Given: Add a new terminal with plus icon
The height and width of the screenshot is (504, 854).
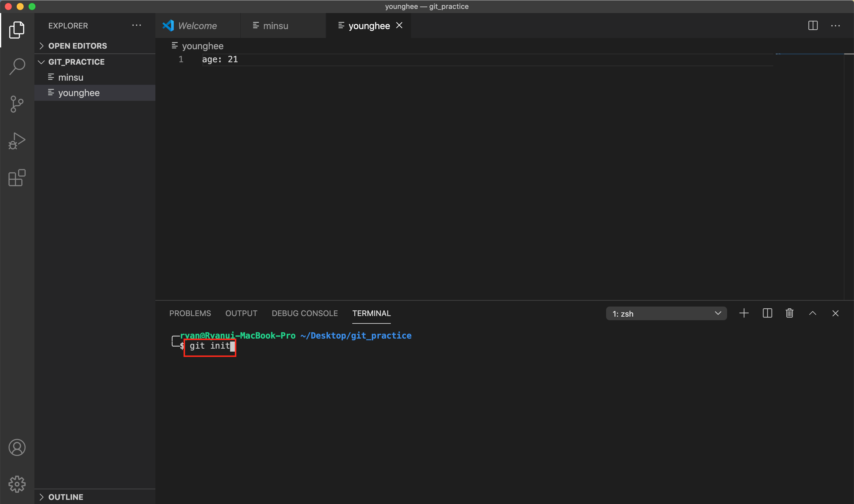Looking at the screenshot, I should point(744,313).
